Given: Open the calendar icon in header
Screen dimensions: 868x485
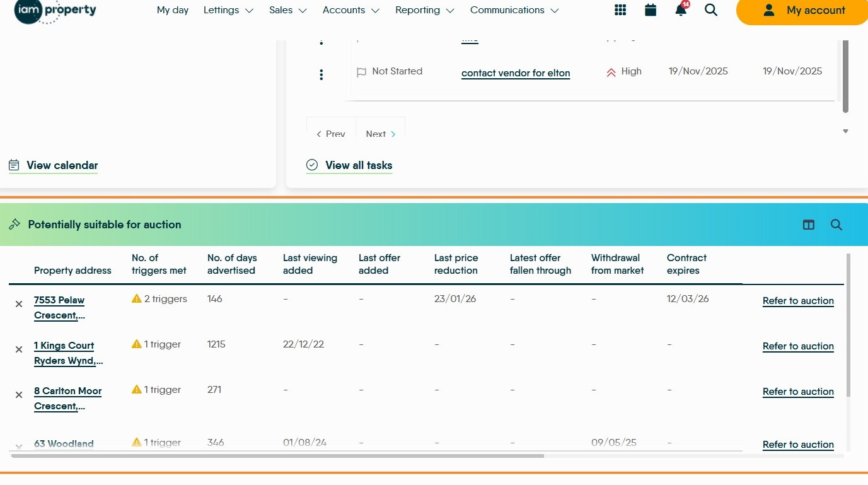Looking at the screenshot, I should click(x=651, y=10).
